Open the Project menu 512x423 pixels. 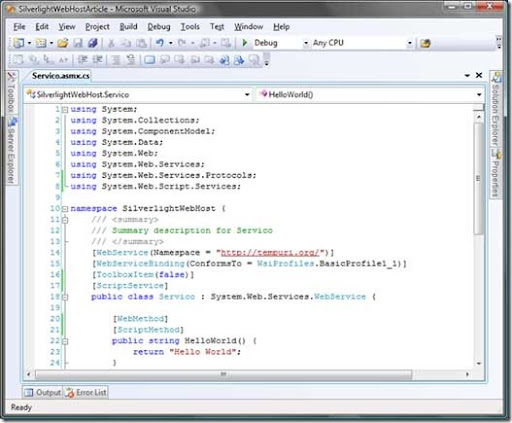pos(97,27)
